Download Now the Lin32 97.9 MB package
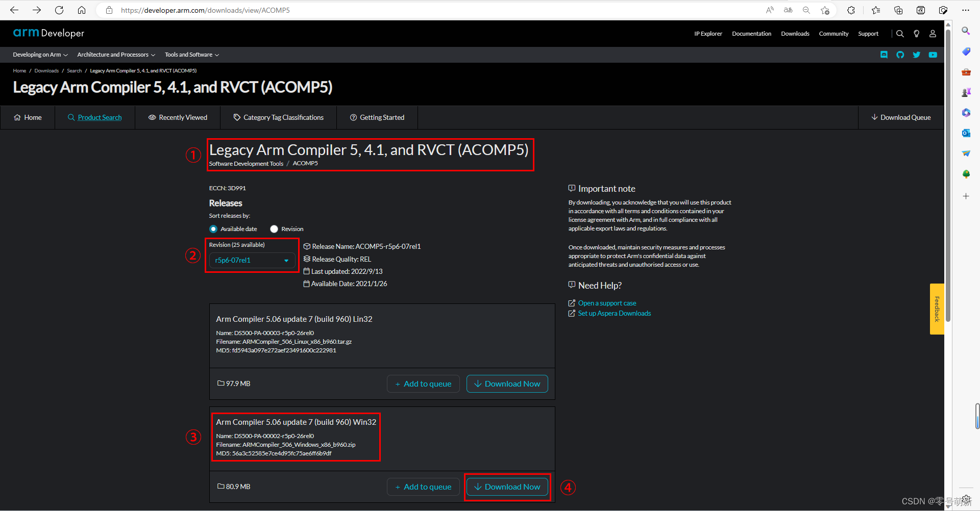This screenshot has width=980, height=511. (507, 384)
